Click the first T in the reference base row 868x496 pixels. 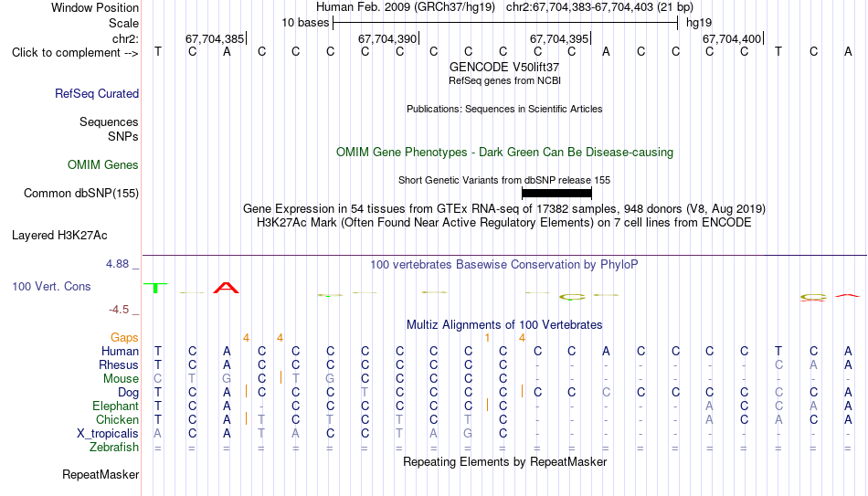click(x=158, y=52)
